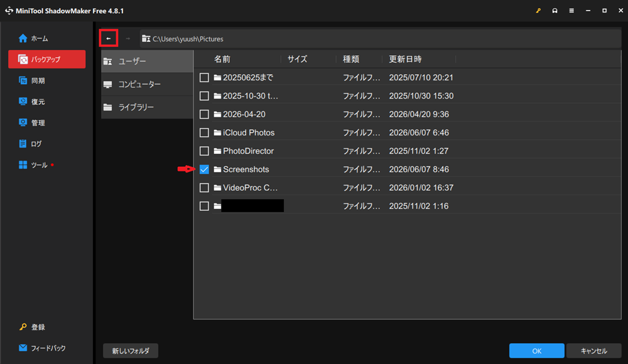The width and height of the screenshot is (628, 364).
Task: Select the ライブラリー source tab
Action: pos(147,107)
